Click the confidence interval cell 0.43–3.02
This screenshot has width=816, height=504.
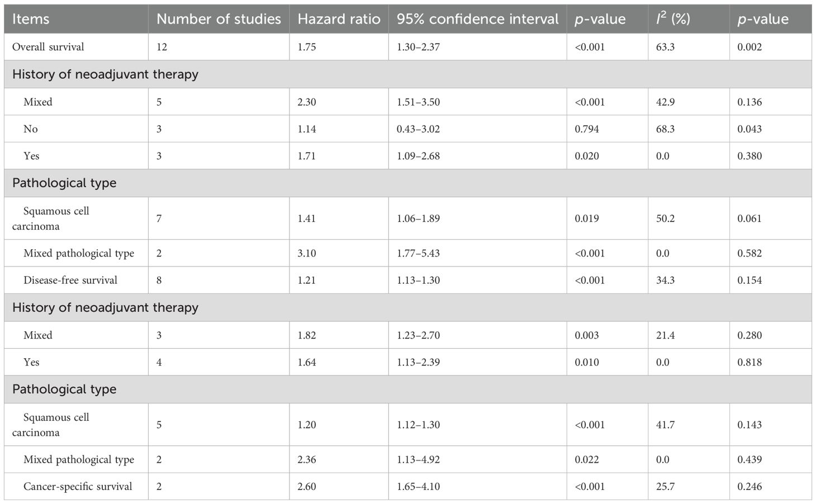pyautogui.click(x=418, y=129)
